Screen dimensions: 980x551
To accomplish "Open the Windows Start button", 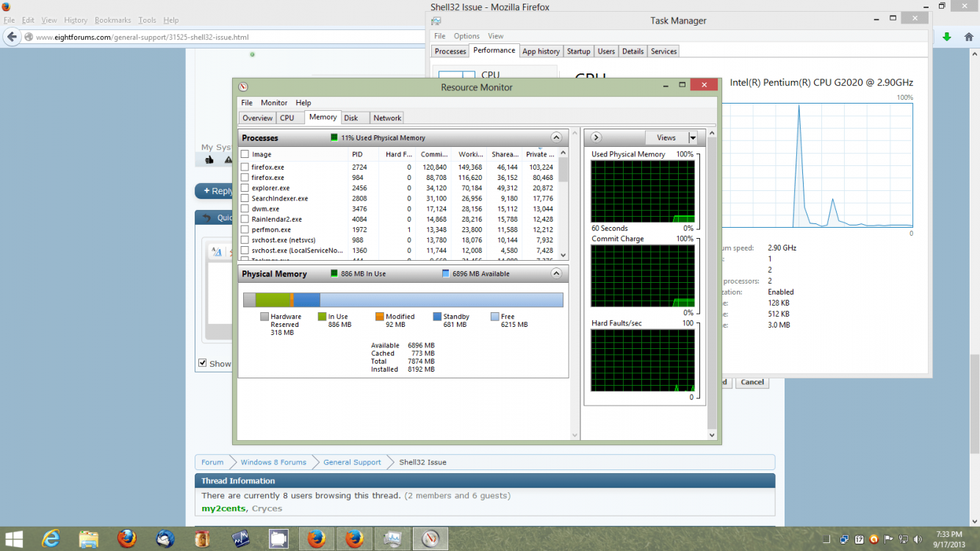I will point(14,539).
